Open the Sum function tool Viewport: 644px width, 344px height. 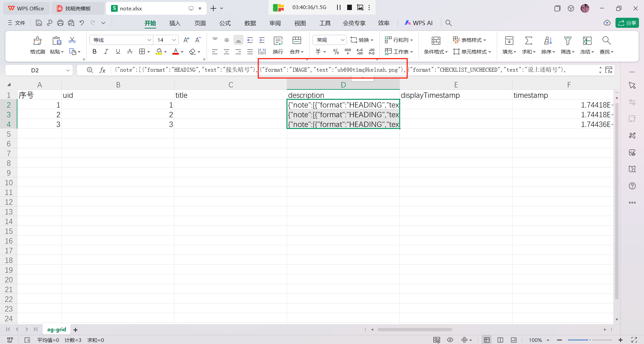(x=528, y=41)
